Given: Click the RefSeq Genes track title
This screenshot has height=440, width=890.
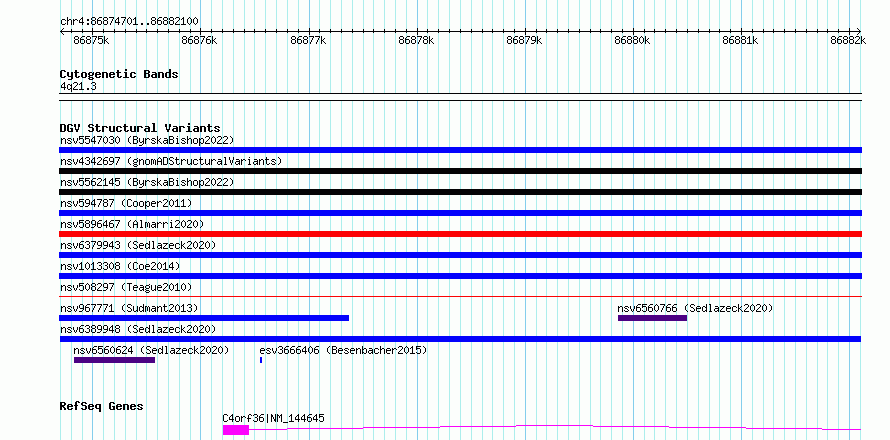Looking at the screenshot, I should (101, 406).
